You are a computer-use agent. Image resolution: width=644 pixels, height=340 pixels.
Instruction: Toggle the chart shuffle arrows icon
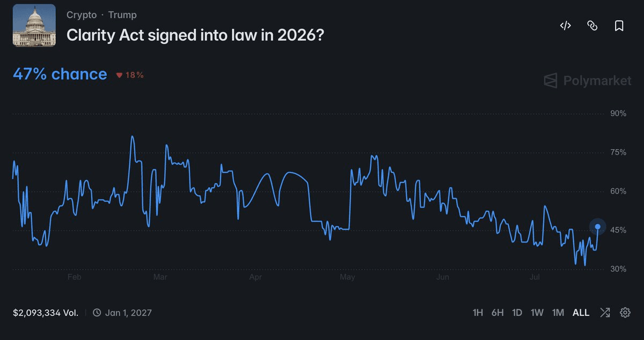click(605, 312)
